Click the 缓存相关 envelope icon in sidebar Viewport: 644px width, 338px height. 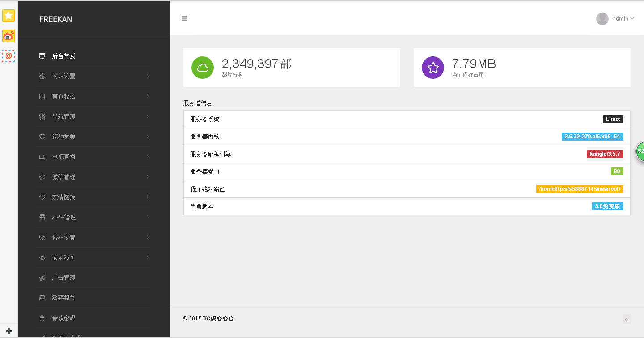[42, 298]
